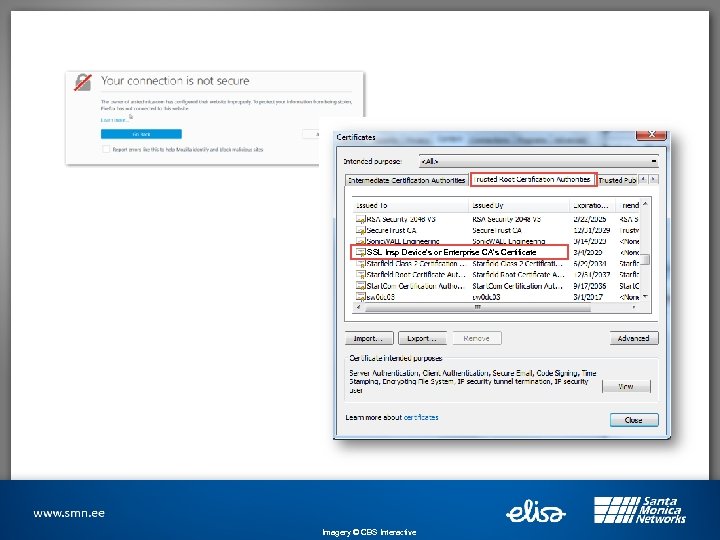Open the Intended purpose dropdown
Viewport: 720px width, 540px height.
click(x=539, y=161)
